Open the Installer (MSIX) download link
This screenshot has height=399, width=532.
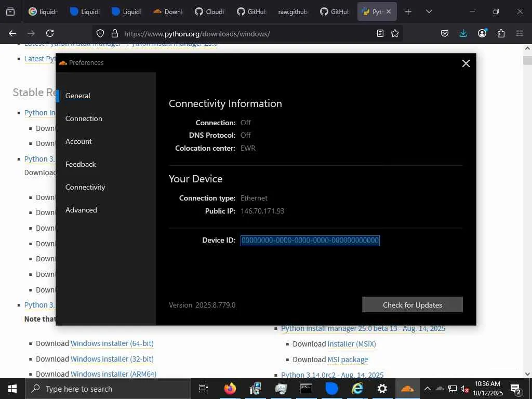tap(352, 344)
